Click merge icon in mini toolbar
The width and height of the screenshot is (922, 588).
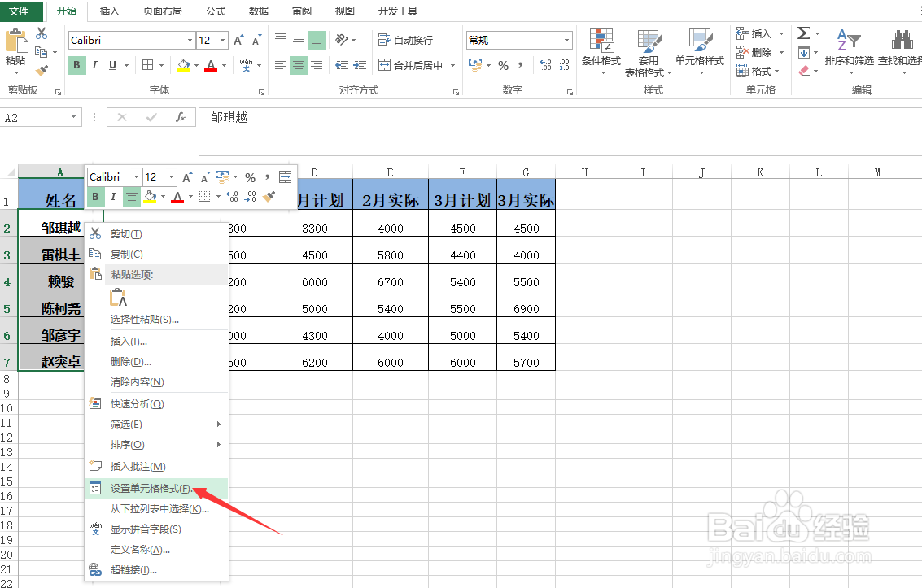coord(285,176)
